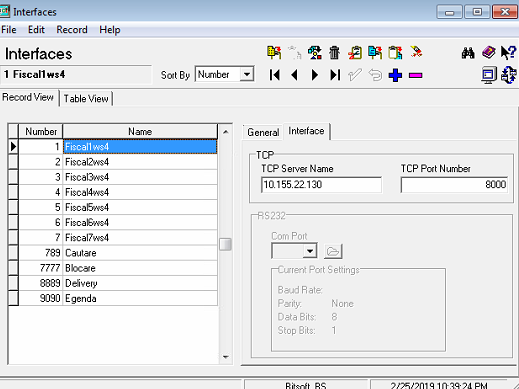This screenshot has width=519, height=389.
Task: Click the pencil eraser toolbar icon
Action: [x=416, y=52]
